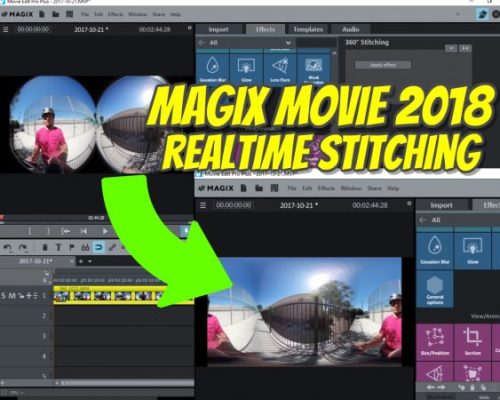Viewport: 500px width, 400px height.
Task: Click the preview position slider bar
Action: point(97,218)
